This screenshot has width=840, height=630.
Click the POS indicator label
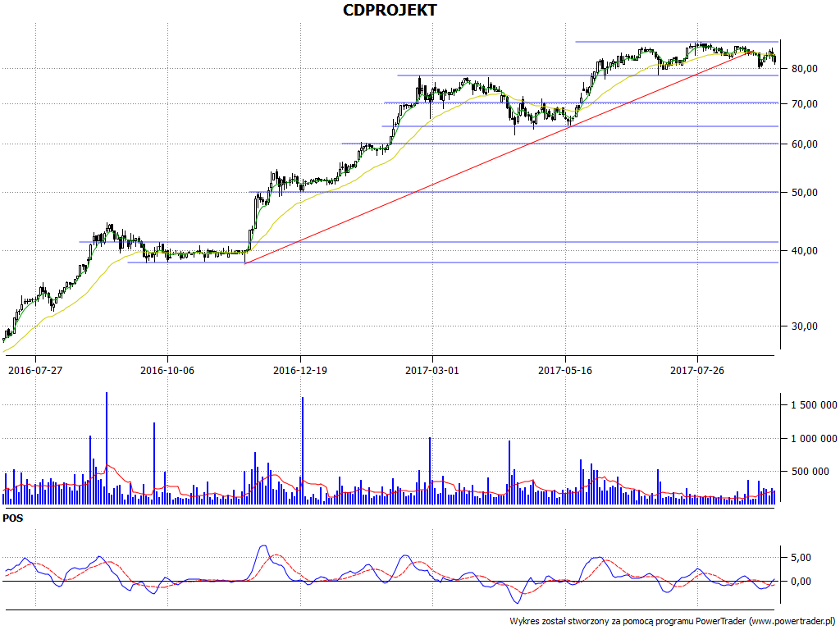(13, 518)
